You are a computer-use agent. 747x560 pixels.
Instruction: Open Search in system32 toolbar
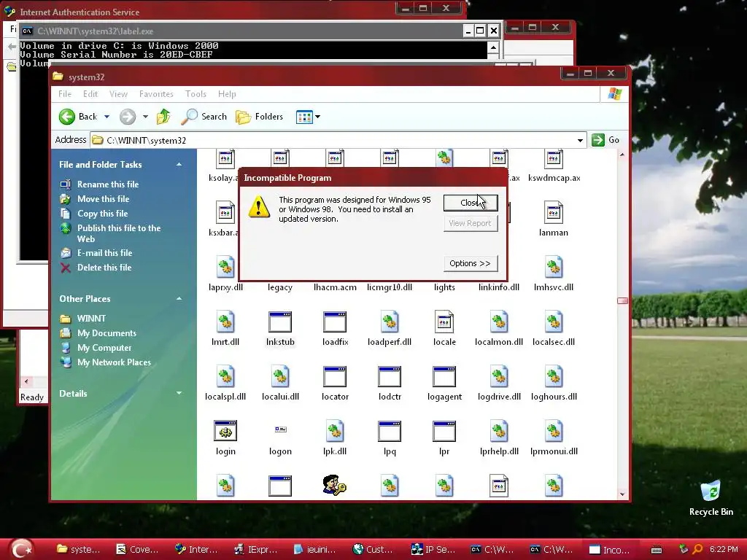[204, 117]
